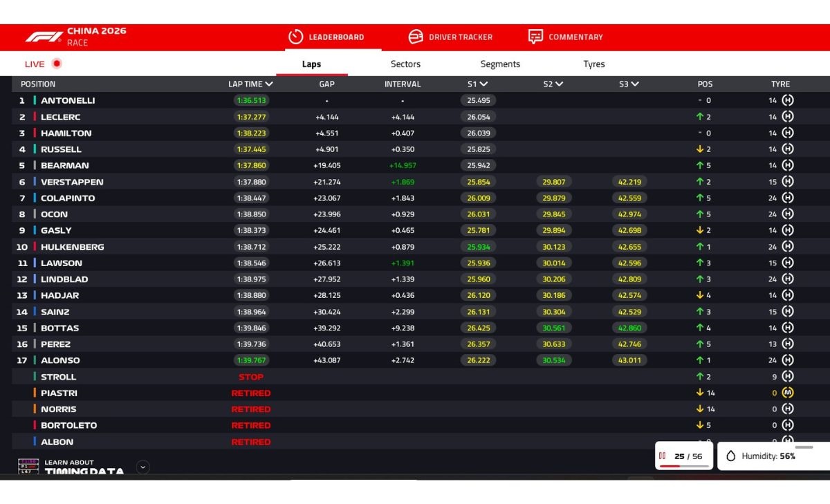830x504 pixels.
Task: Click the timing data icon at bottom left
Action: 28,467
